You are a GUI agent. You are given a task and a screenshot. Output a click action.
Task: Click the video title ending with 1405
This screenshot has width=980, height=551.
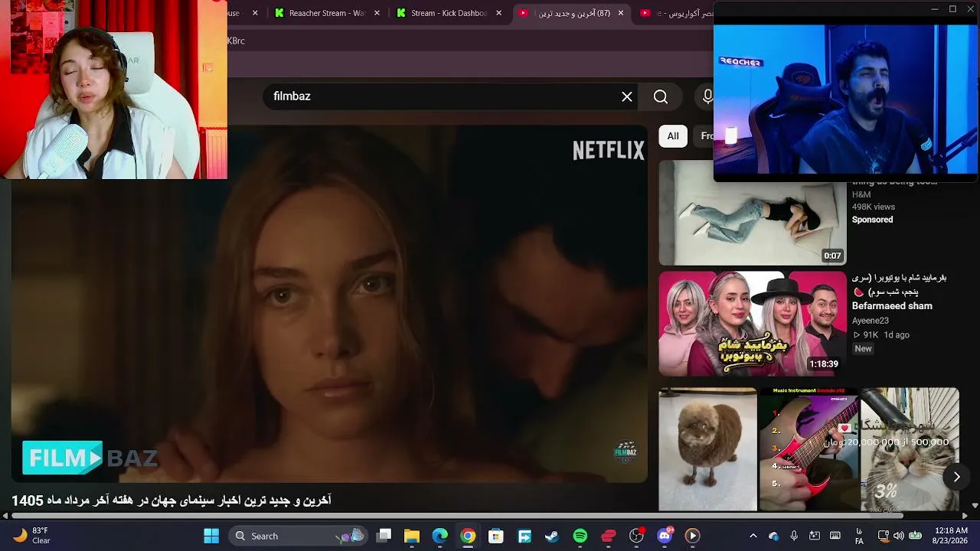click(x=171, y=500)
